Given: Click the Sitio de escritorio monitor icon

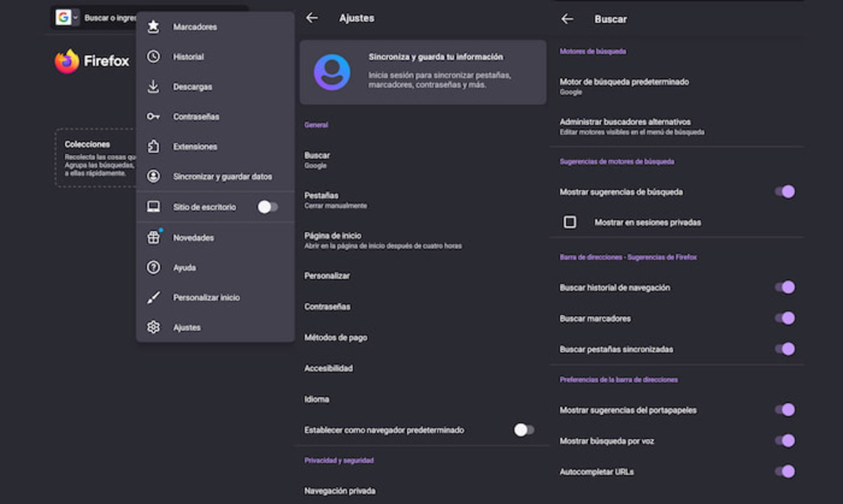Looking at the screenshot, I should (x=153, y=207).
